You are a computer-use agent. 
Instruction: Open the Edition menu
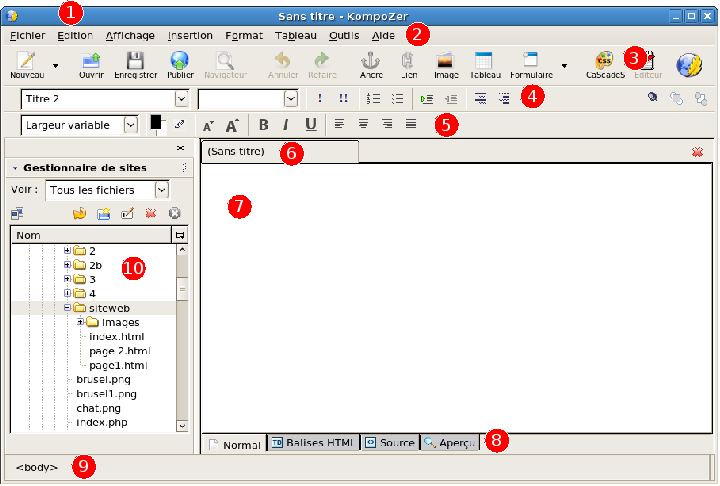pos(75,35)
